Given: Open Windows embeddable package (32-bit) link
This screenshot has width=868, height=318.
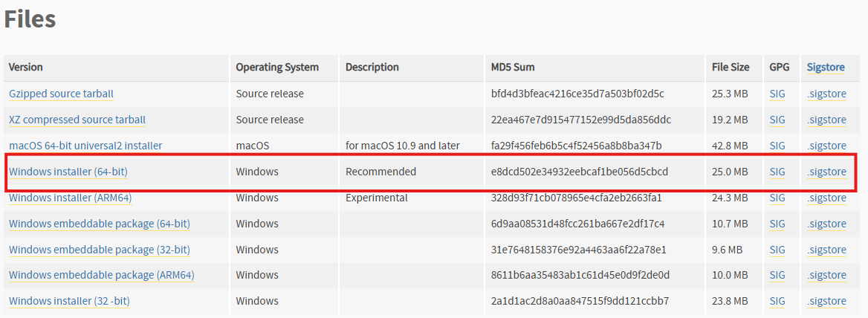Looking at the screenshot, I should click(x=100, y=250).
